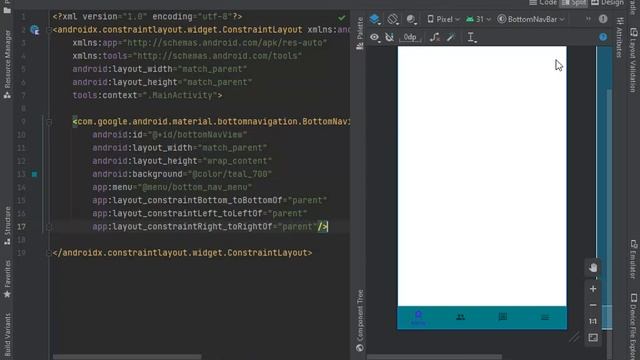
Task: Click the "@+id/bottomNavView" id value
Action: point(198,135)
